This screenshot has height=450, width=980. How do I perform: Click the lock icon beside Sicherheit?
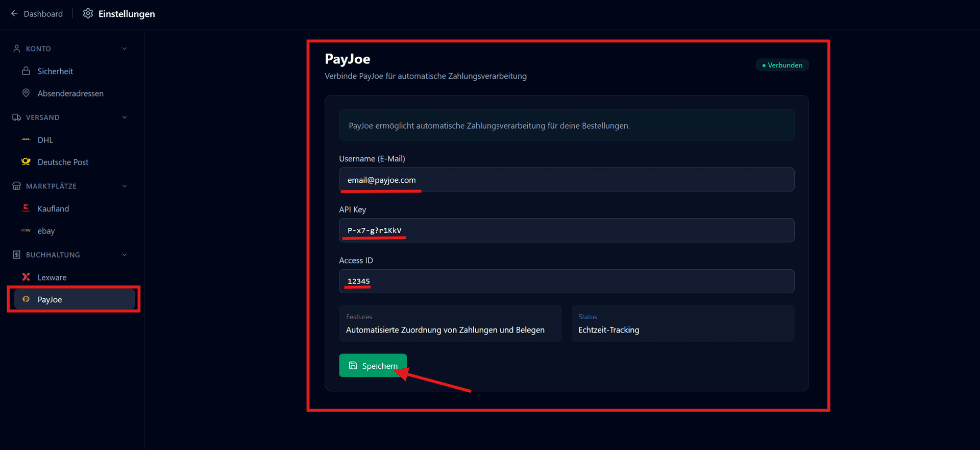click(x=26, y=71)
